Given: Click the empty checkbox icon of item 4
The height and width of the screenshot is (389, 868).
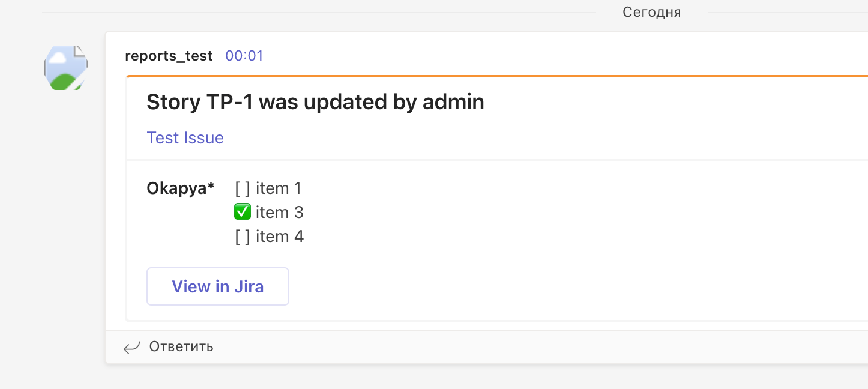Looking at the screenshot, I should click(x=241, y=236).
